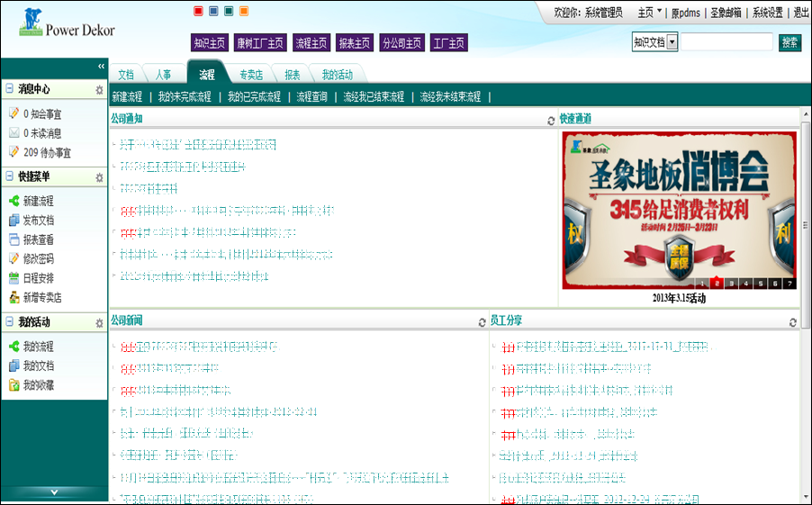Open 流经我已结束流程 submenu item

click(374, 97)
